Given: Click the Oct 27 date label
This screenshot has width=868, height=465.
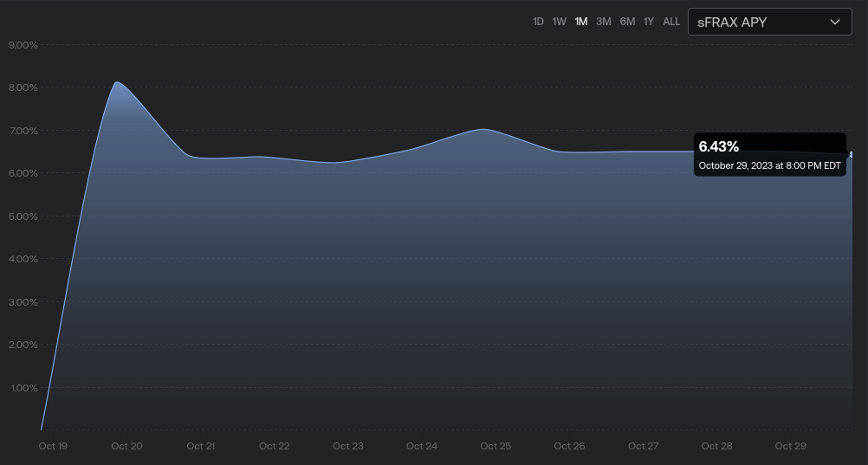Looking at the screenshot, I should [643, 446].
